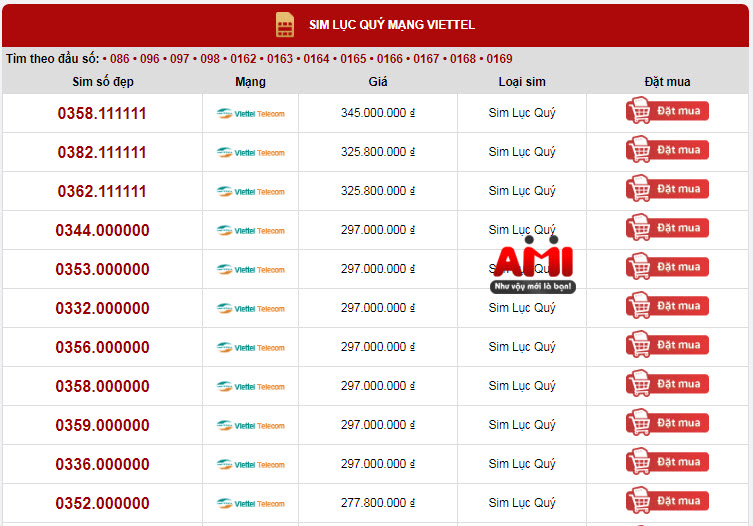The height and width of the screenshot is (526, 753).
Task: Open sim number 0352.000000
Action: point(102,503)
